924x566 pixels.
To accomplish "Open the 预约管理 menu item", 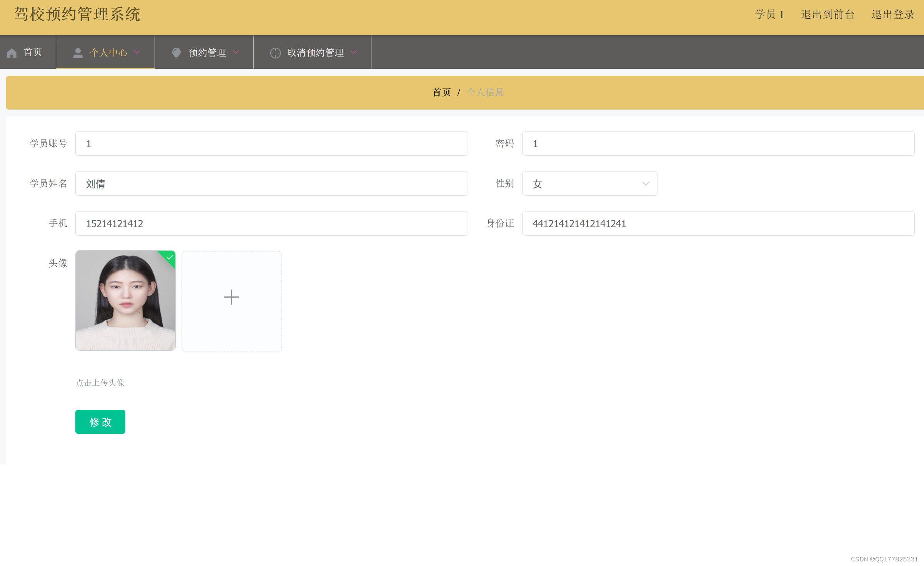I will tap(207, 53).
